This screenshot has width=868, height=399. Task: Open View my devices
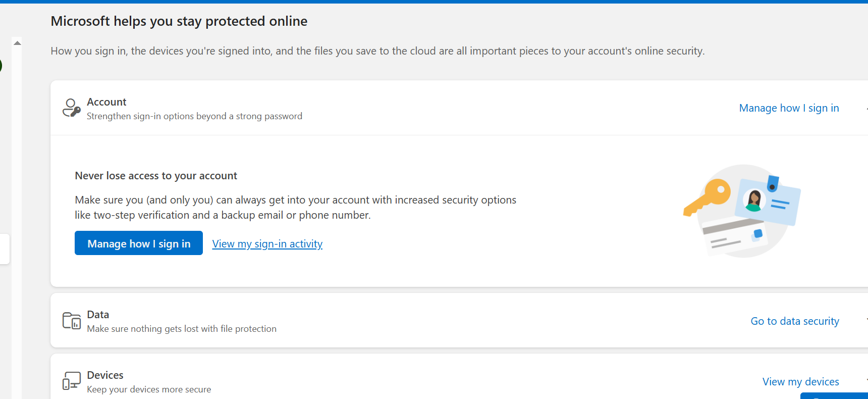(x=800, y=381)
